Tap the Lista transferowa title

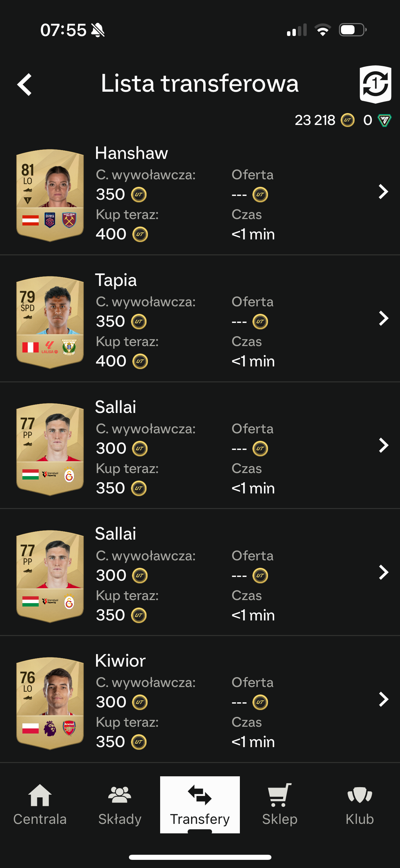point(199,84)
